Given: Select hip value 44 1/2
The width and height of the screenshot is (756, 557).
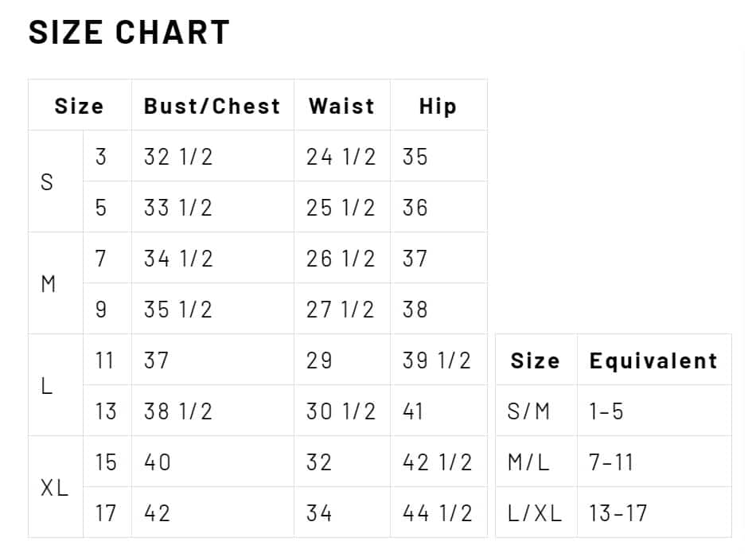Looking at the screenshot, I should [437, 513].
